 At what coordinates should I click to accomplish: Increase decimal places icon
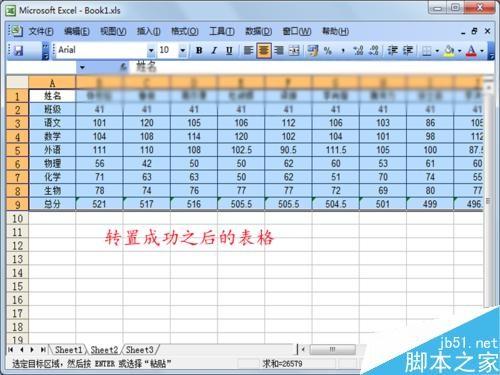click(358, 51)
